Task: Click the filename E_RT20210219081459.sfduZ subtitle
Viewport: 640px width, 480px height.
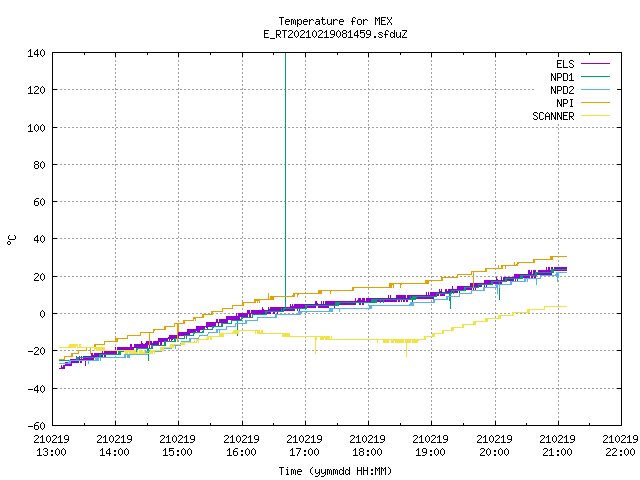Action: pyautogui.click(x=335, y=34)
